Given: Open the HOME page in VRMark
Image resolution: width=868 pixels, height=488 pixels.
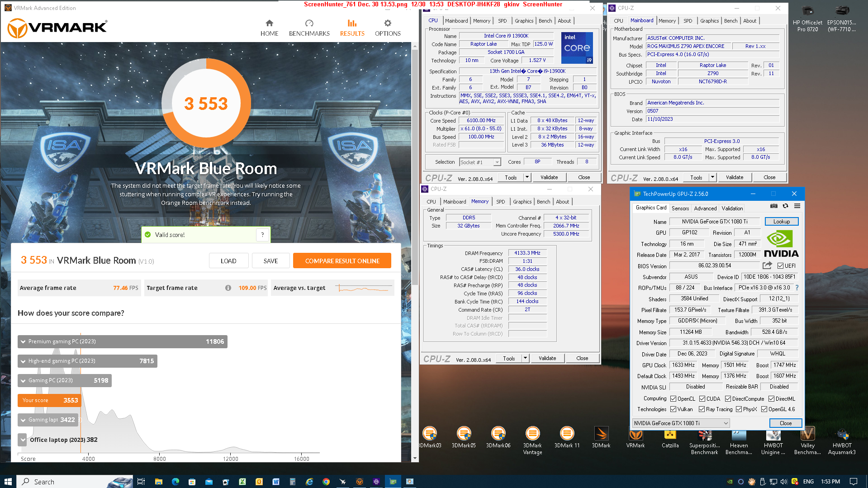Looking at the screenshot, I should [269, 28].
